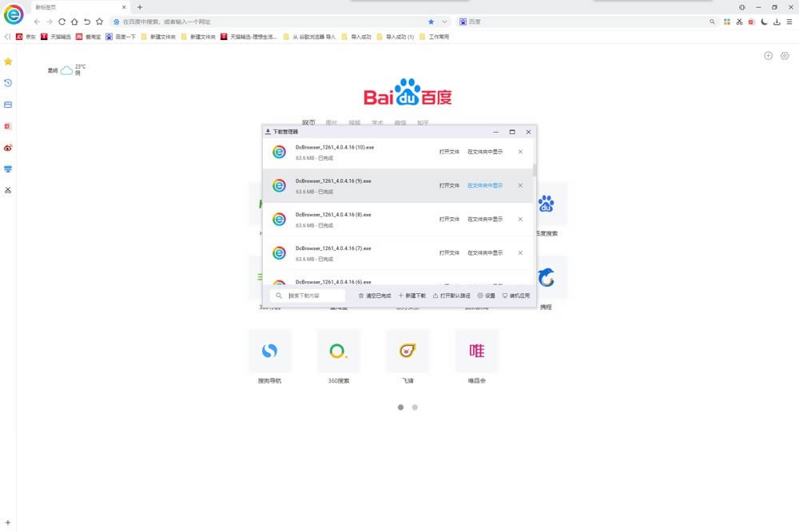
Task: Collapse the bookmarks bar left chevron
Action: pos(7,37)
